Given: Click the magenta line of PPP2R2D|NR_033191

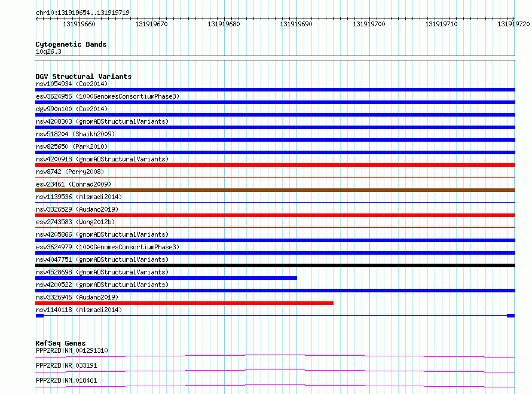Looking at the screenshot, I should pos(275,370).
